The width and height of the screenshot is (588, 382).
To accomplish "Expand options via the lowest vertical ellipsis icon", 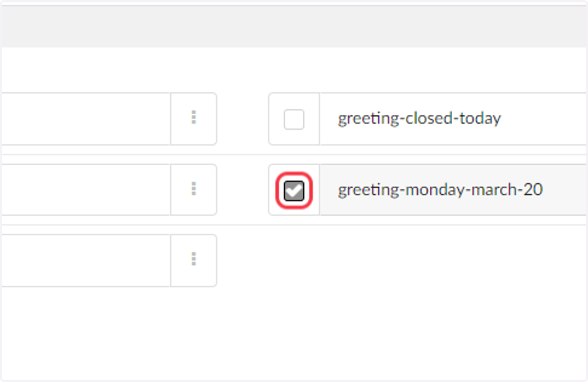I will tap(194, 259).
